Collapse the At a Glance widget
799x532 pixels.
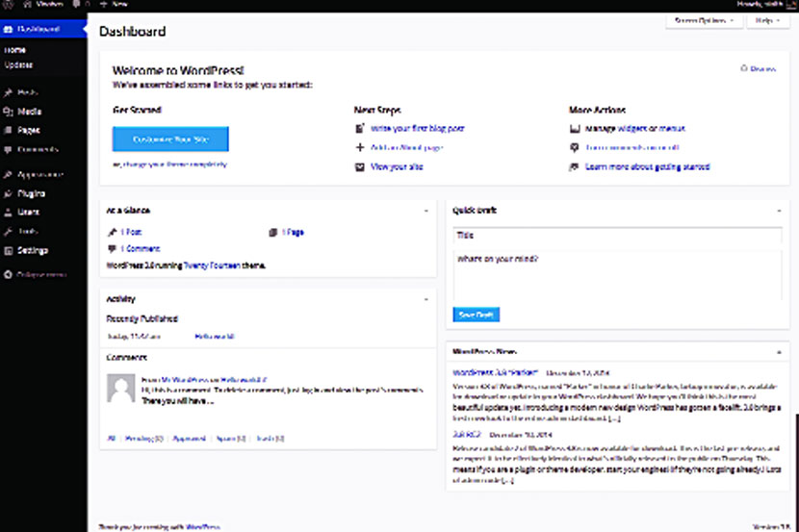point(425,210)
